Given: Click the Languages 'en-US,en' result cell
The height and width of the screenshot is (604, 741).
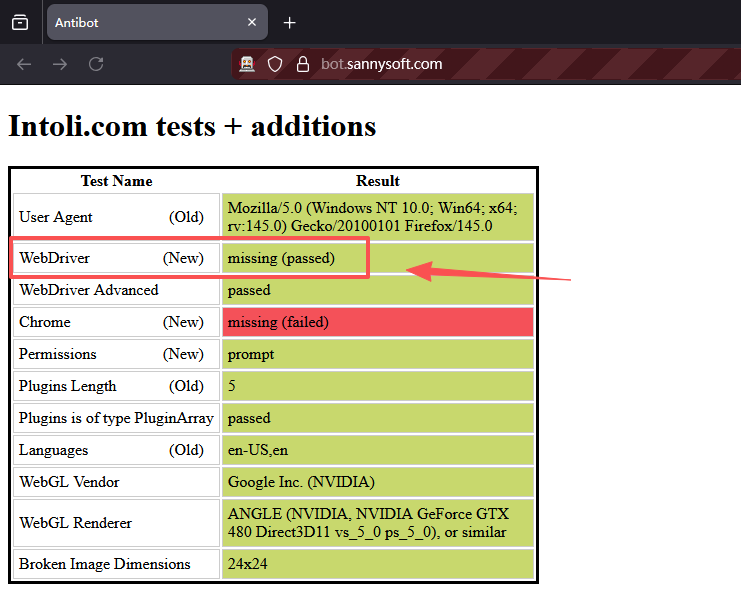Looking at the screenshot, I should (377, 450).
